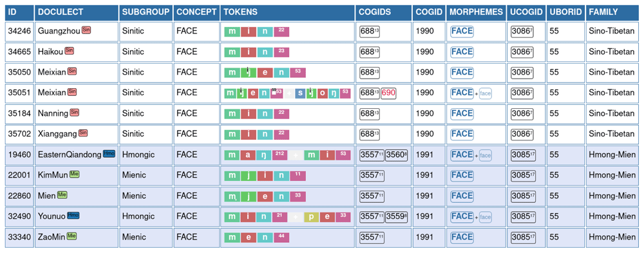
Task: Click the COGIDS column header
Action: (x=384, y=12)
